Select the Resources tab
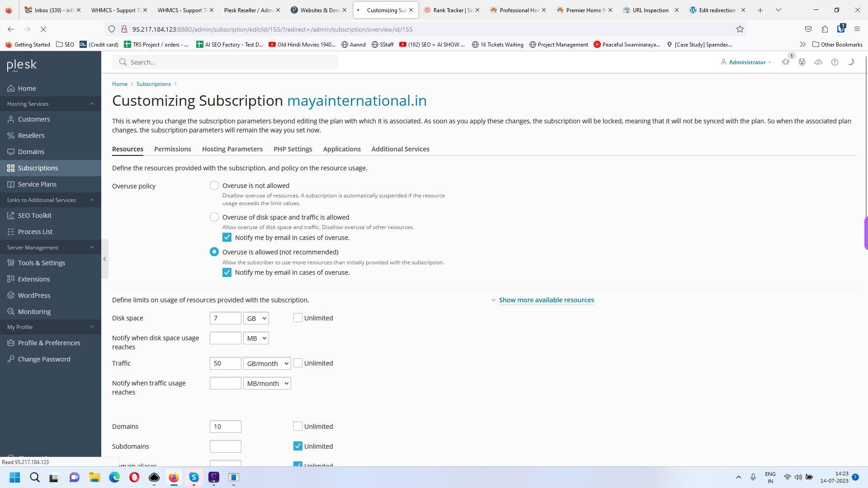 (x=127, y=149)
